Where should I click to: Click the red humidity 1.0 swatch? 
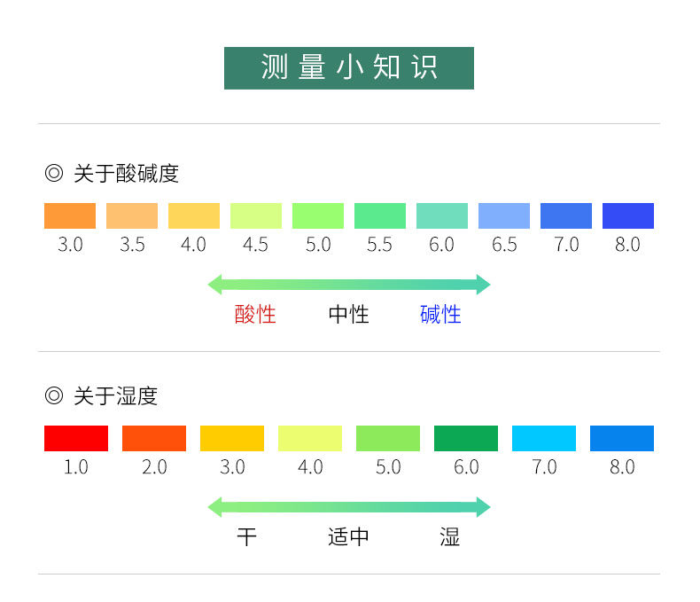[x=76, y=439]
